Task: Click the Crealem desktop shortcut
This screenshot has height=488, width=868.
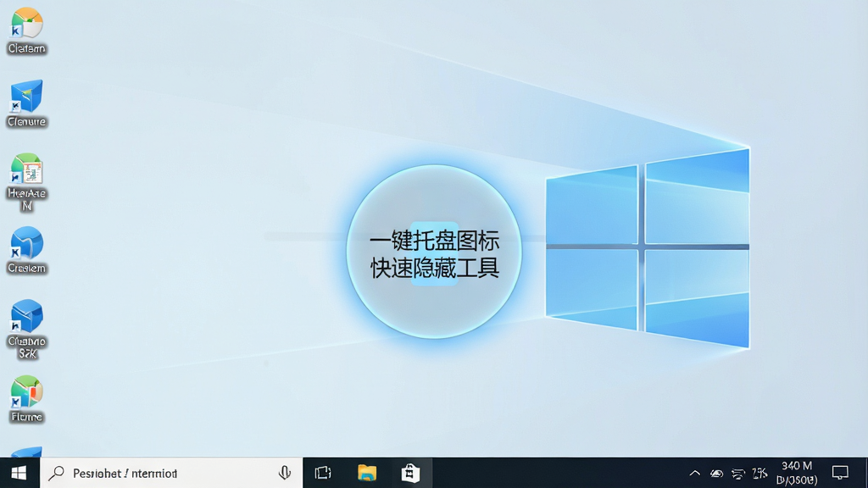Action: point(26,250)
